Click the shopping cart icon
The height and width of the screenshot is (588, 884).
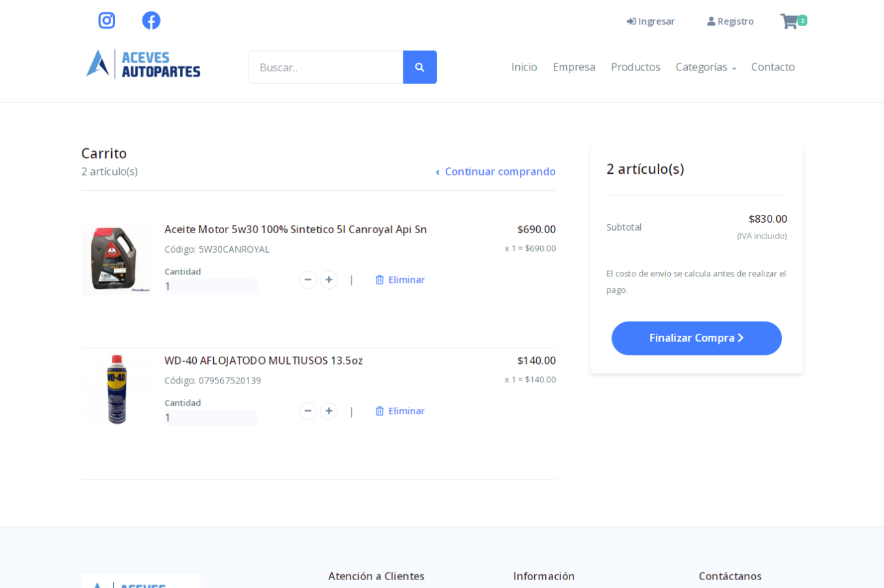tap(790, 22)
